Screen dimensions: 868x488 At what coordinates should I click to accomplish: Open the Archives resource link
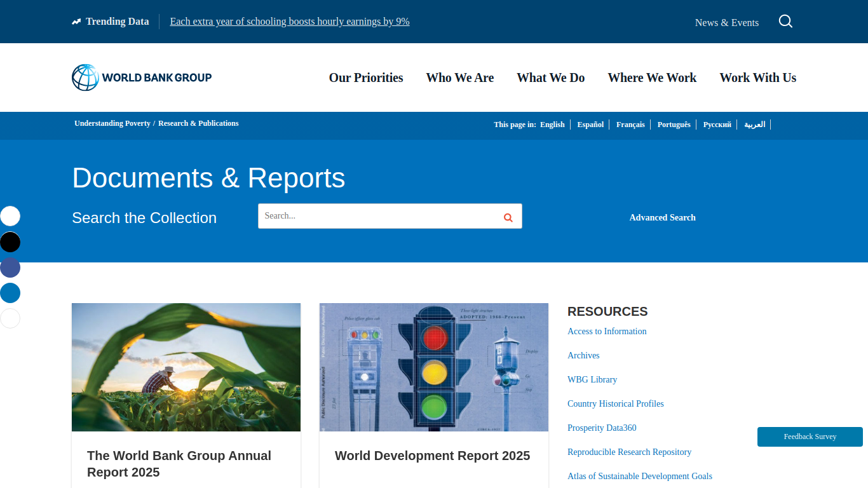point(583,355)
